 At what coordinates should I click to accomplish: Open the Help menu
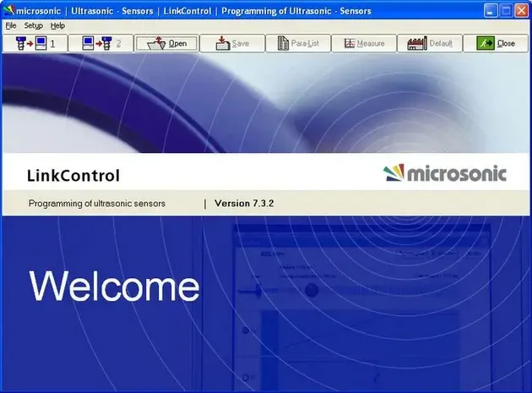click(x=57, y=26)
